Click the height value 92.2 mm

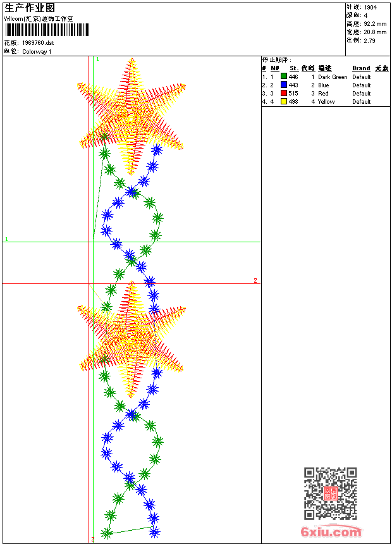(375, 24)
